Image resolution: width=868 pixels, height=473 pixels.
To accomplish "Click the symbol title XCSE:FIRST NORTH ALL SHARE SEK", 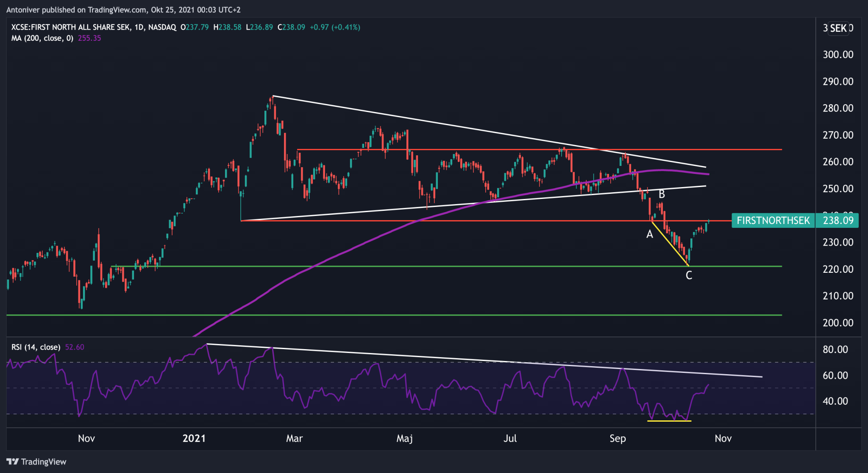I will coord(70,27).
